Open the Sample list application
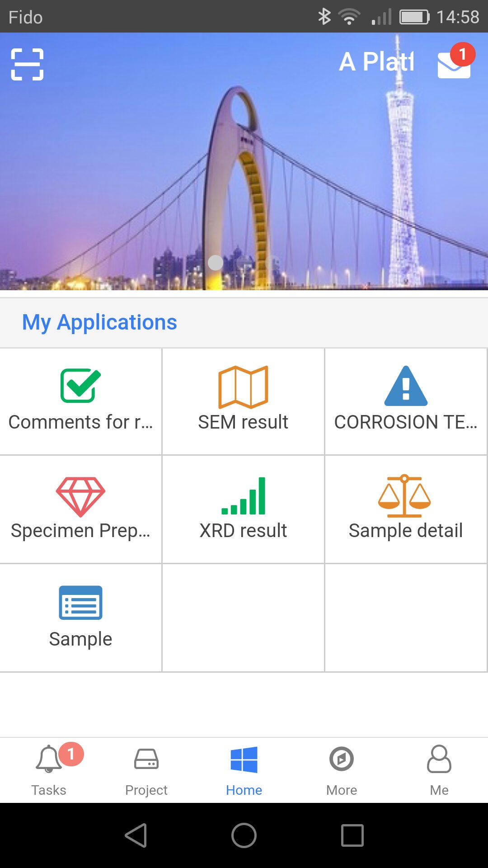 (81, 618)
